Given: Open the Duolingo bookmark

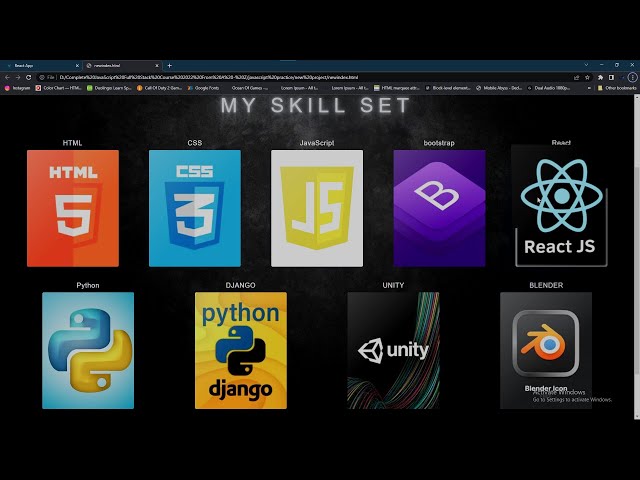Looking at the screenshot, I should tap(109, 88).
